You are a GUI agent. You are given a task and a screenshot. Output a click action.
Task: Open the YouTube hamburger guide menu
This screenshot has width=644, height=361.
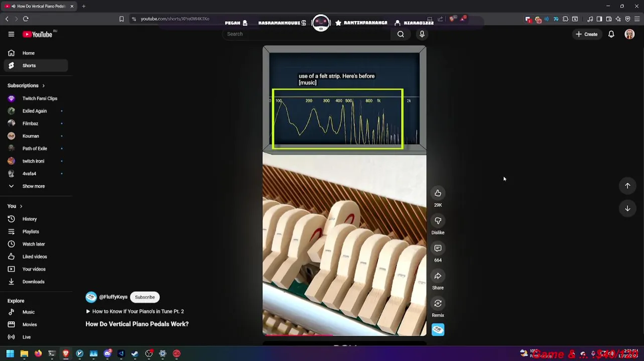pyautogui.click(x=11, y=34)
